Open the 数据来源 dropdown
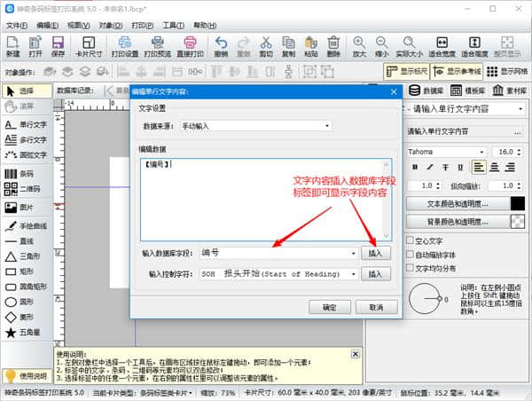The image size is (532, 401). [x=255, y=127]
